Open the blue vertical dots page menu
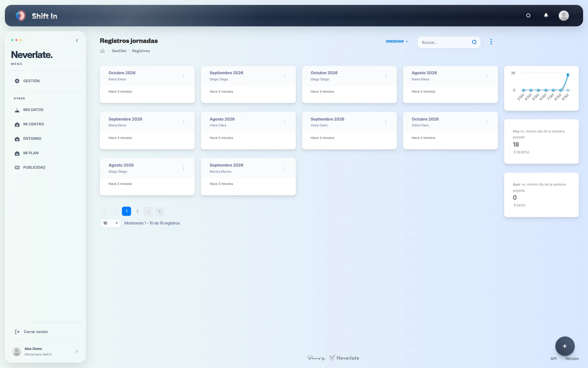The image size is (588, 368). coord(491,42)
